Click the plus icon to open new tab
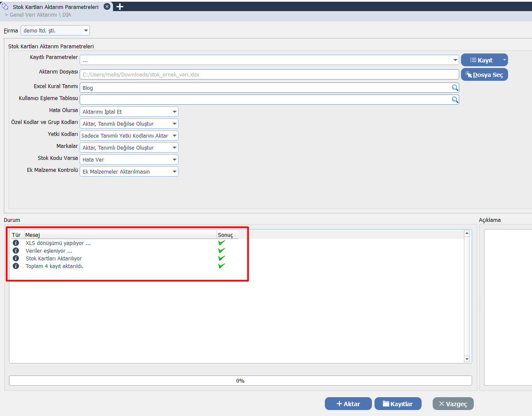This screenshot has height=416, width=532. (120, 7)
